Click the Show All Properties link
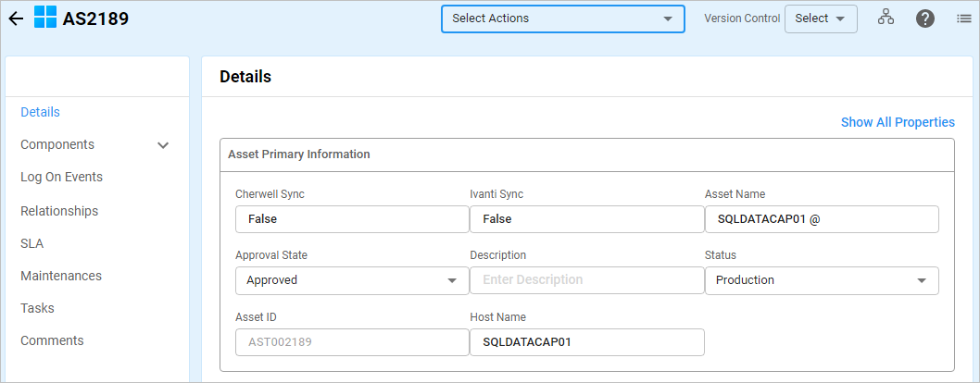This screenshot has width=980, height=383. point(897,122)
